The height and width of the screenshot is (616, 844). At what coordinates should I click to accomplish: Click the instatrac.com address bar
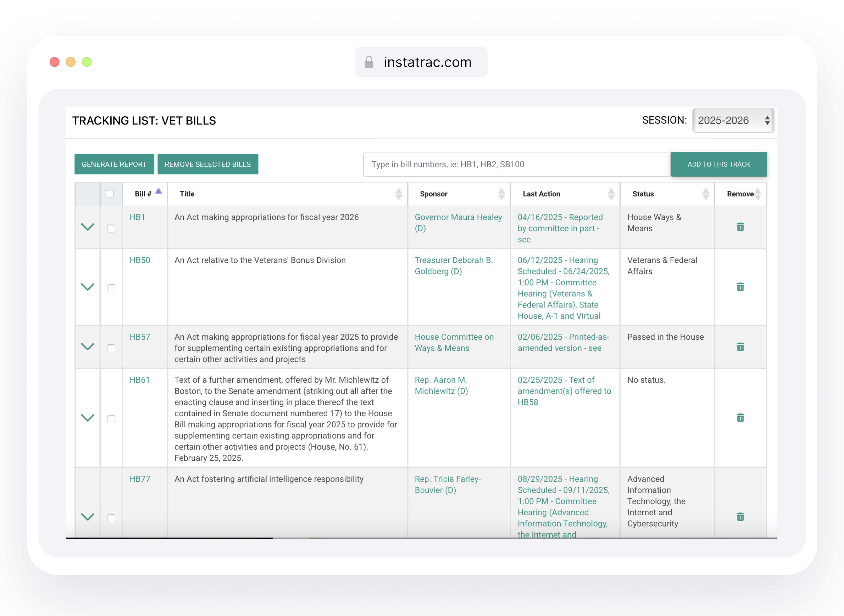[x=421, y=62]
